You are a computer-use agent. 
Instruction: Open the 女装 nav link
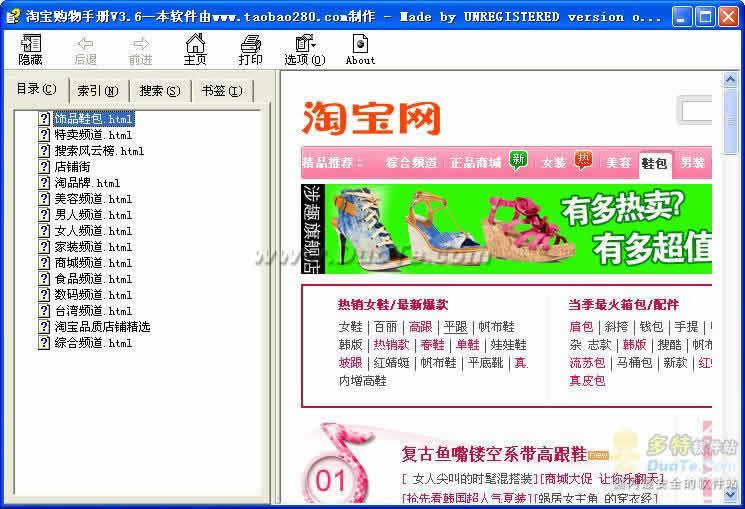pos(554,163)
